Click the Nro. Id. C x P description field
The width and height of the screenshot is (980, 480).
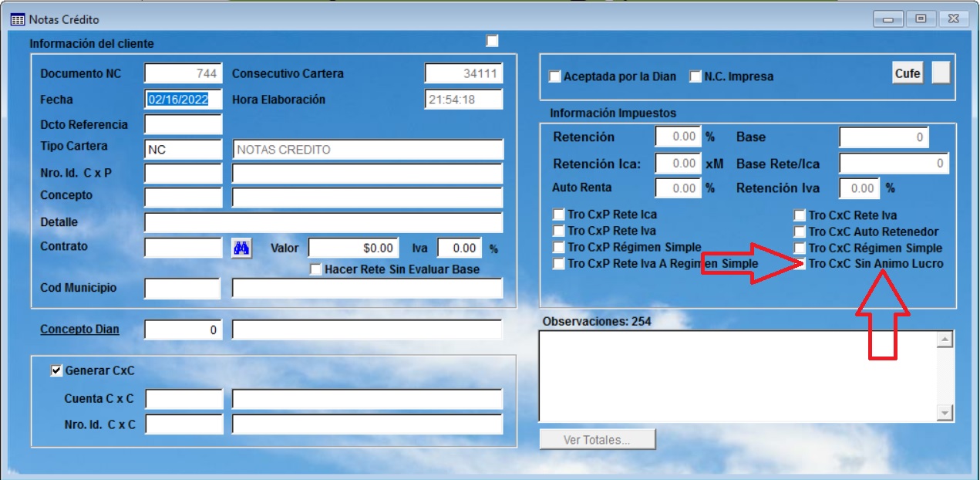click(368, 174)
